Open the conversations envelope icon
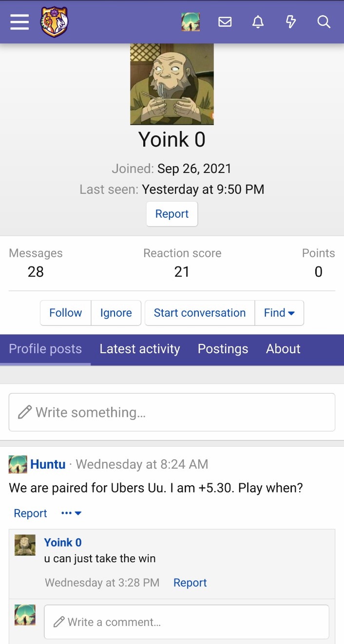This screenshot has height=644, width=344. coord(225,22)
